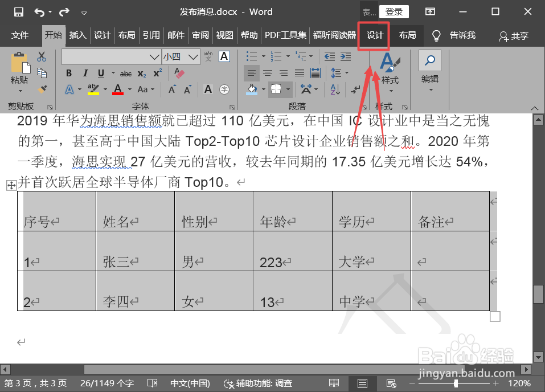Click the Clear Formatting eraser icon
The image size is (545, 392).
pyautogui.click(x=179, y=73)
